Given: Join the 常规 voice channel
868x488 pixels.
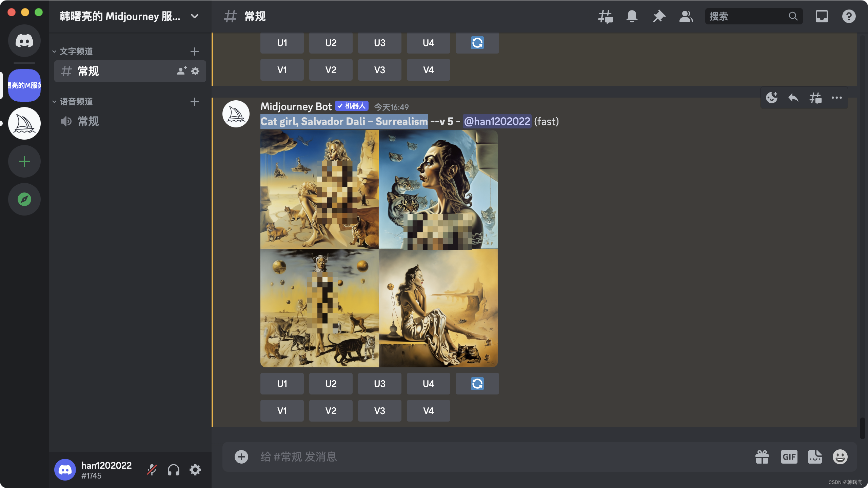Looking at the screenshot, I should 88,121.
